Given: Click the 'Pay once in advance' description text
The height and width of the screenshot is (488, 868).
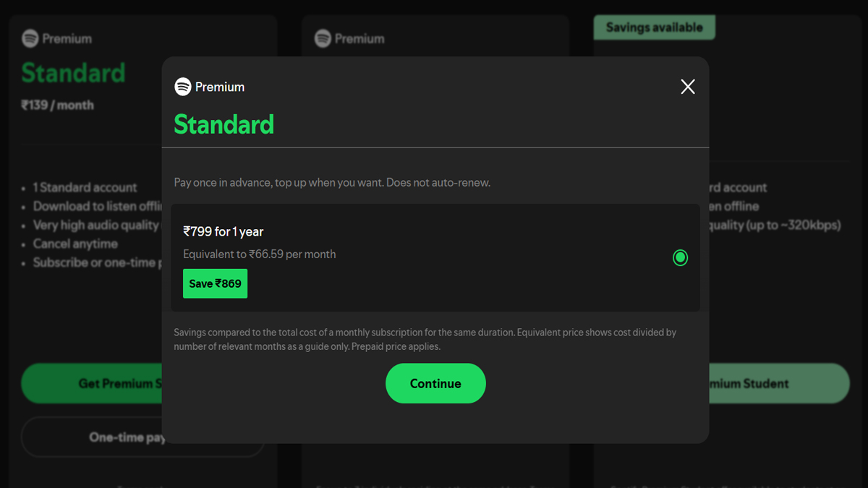Looking at the screenshot, I should click(332, 182).
